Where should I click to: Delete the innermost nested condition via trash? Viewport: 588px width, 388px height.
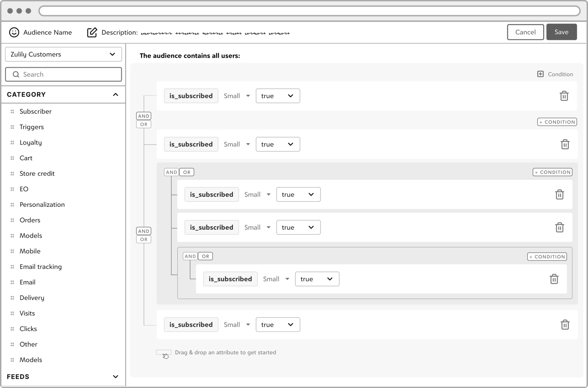(554, 279)
